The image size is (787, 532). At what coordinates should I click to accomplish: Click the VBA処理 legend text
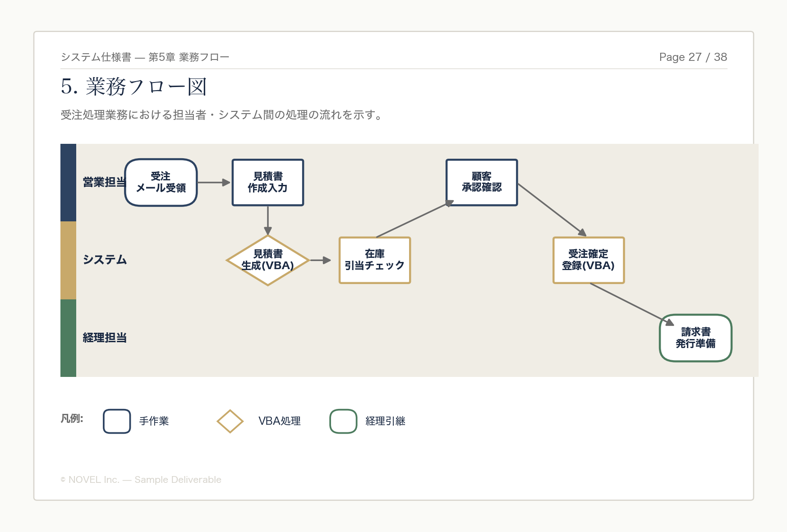(280, 421)
